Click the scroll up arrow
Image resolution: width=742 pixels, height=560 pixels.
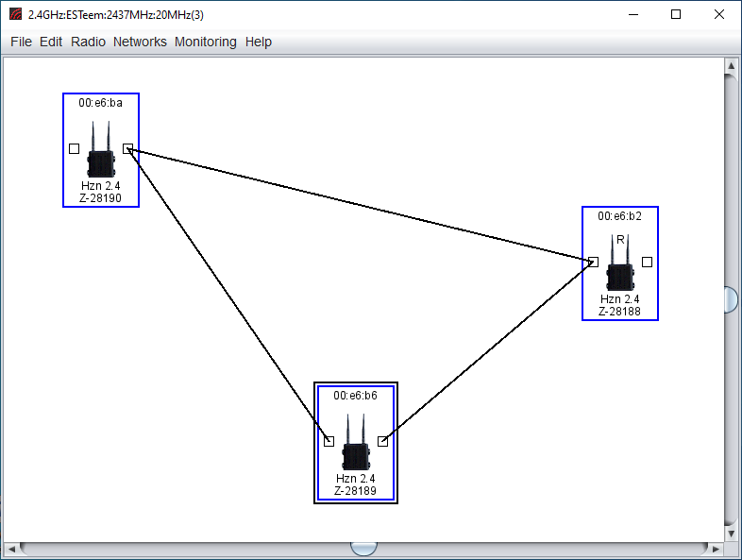[x=731, y=65]
